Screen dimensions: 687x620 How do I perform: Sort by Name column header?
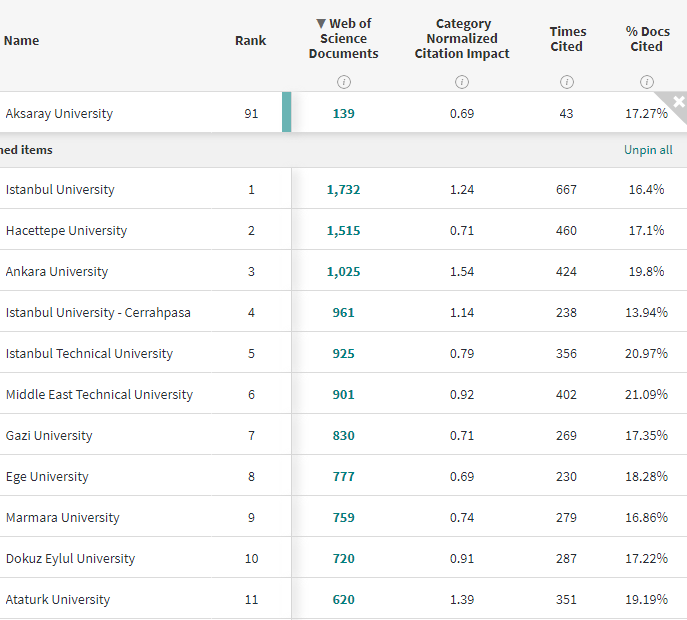pos(21,40)
